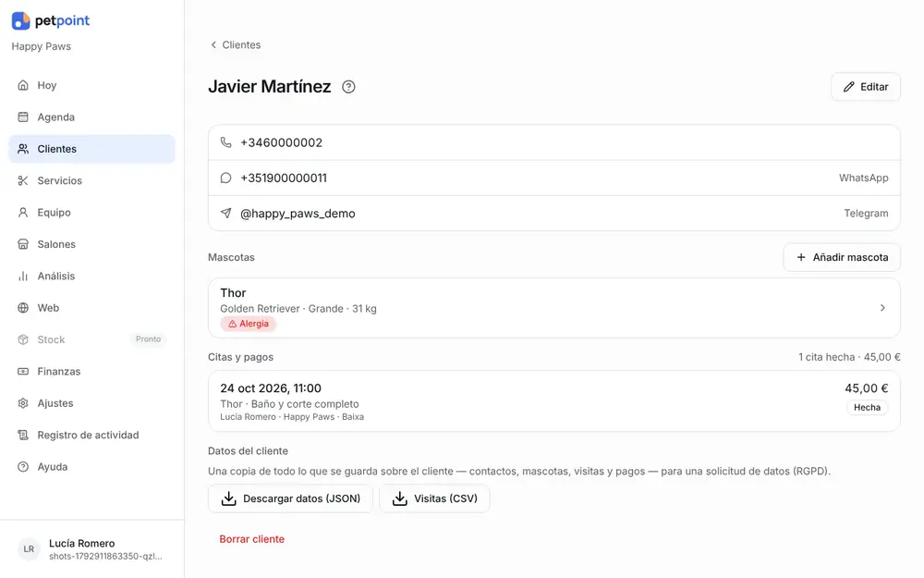Click the phone icon next to +3460000002
This screenshot has height=578, width=924.
225,142
